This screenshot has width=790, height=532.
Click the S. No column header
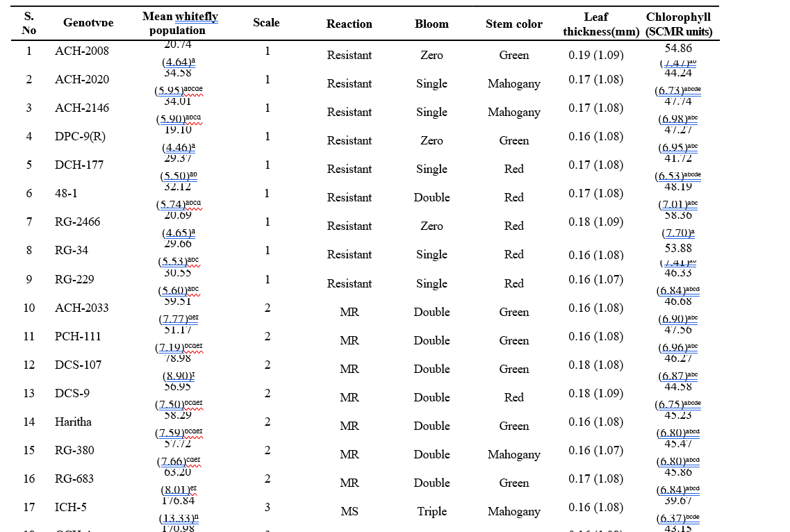point(29,24)
